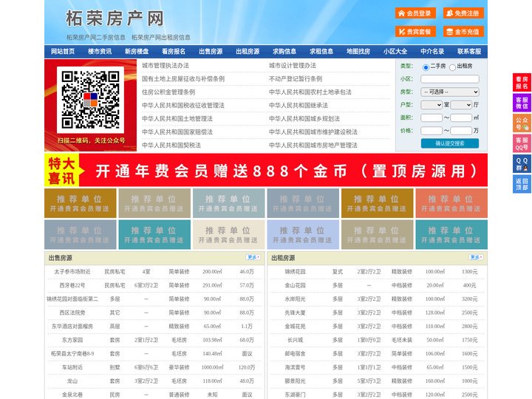Open the 金山花园 rental listing
Screen dimensions: 532x399
coord(295,285)
